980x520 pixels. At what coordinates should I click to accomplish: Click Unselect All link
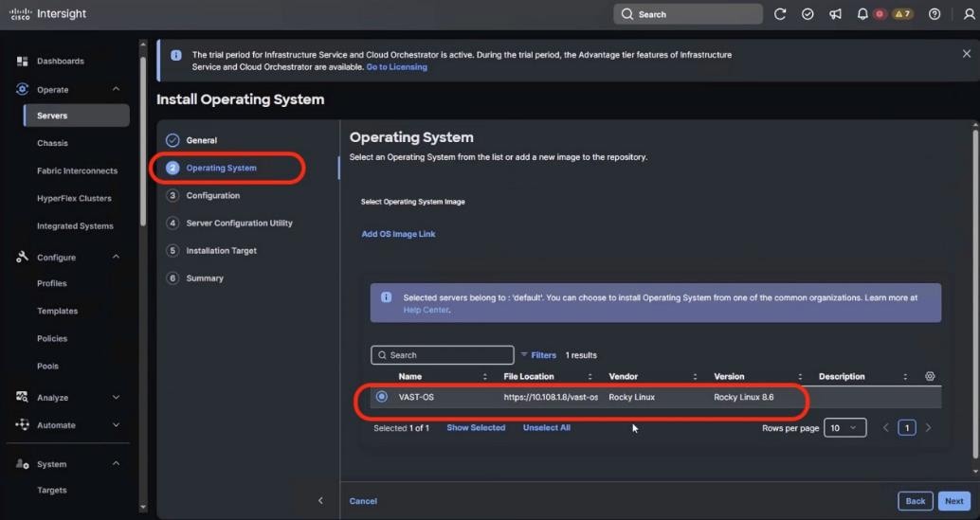click(x=546, y=427)
